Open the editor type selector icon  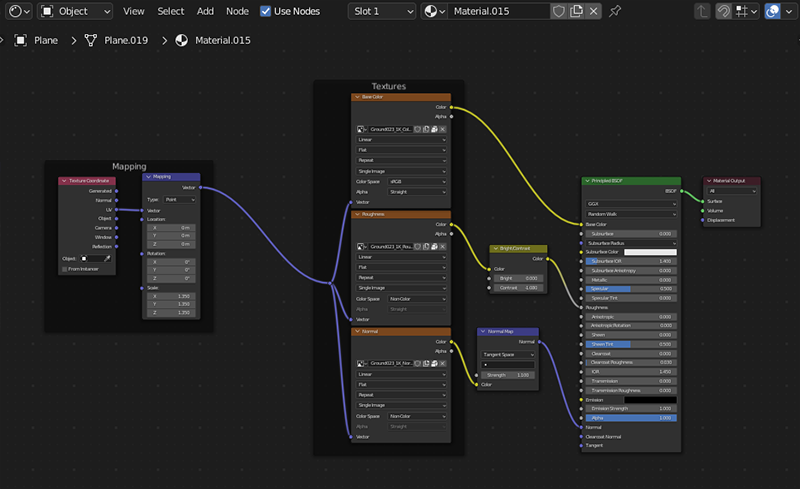click(19, 11)
